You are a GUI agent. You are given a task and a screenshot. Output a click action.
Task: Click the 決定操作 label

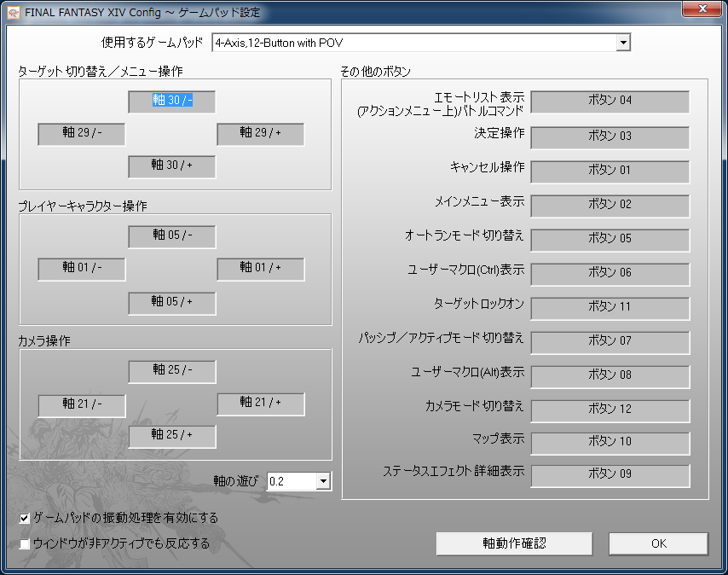(500, 133)
